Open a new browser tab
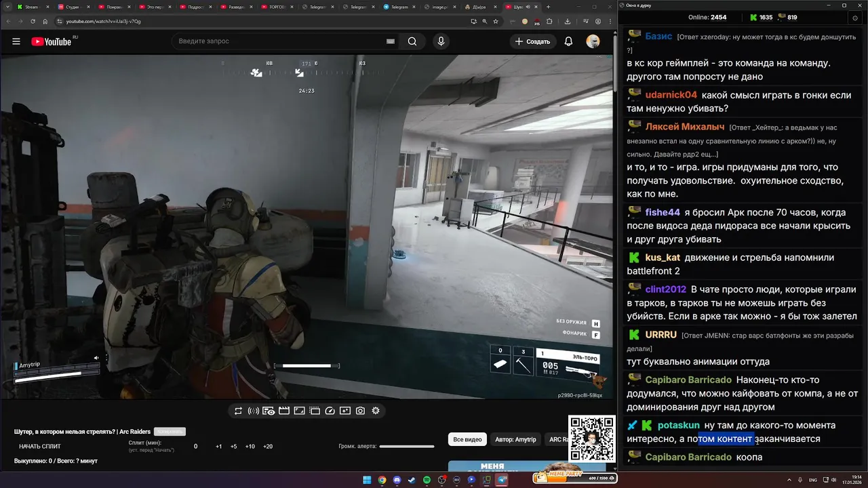This screenshot has width=868, height=488. (x=549, y=7)
